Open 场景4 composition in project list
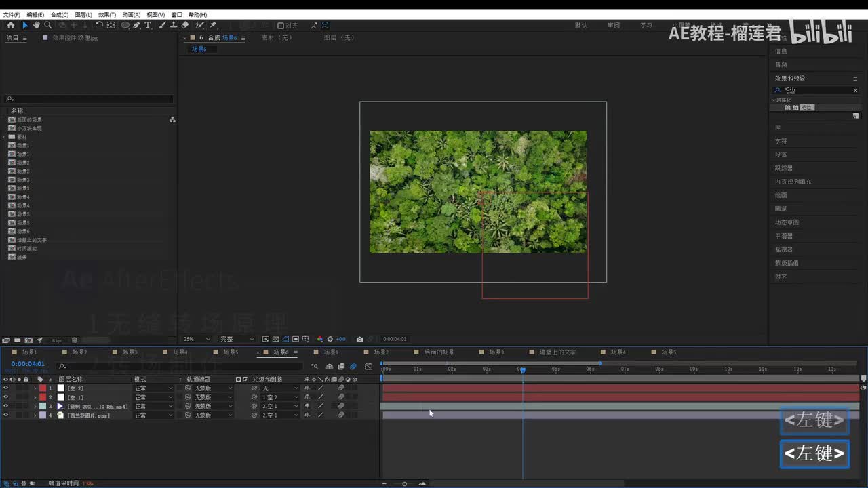868x488 pixels. 23,197
